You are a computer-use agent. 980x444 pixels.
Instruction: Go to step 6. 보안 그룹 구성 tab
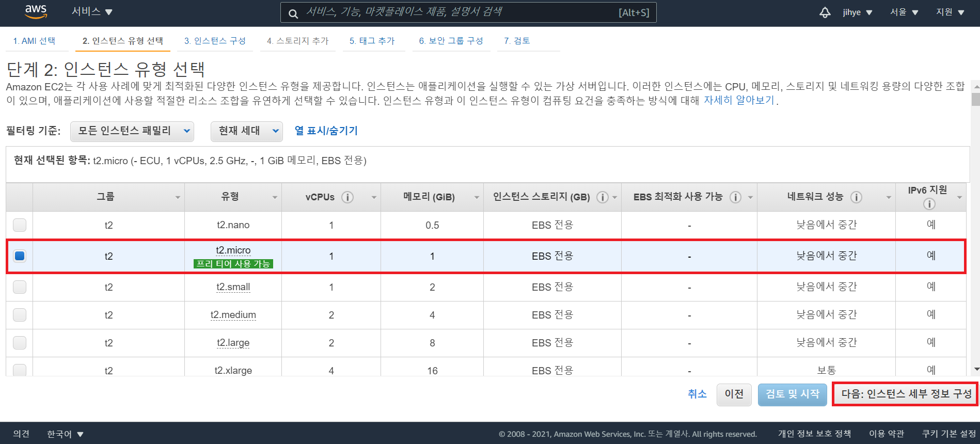click(x=451, y=41)
